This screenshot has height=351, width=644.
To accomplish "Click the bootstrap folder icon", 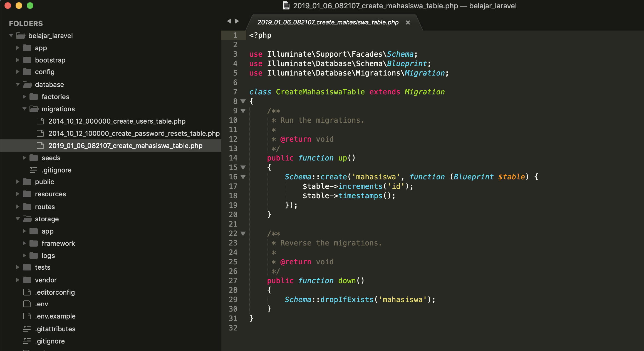I will tap(27, 60).
